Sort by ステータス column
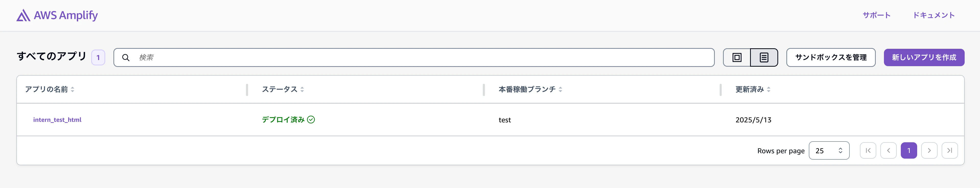Viewport: 980px width, 188px height. pyautogui.click(x=280, y=89)
